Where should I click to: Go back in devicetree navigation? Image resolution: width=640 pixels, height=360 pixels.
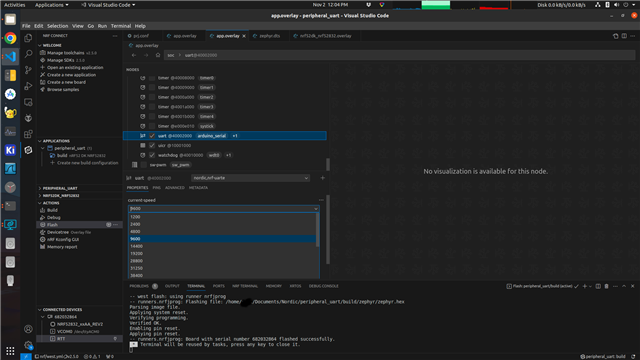tap(134, 55)
